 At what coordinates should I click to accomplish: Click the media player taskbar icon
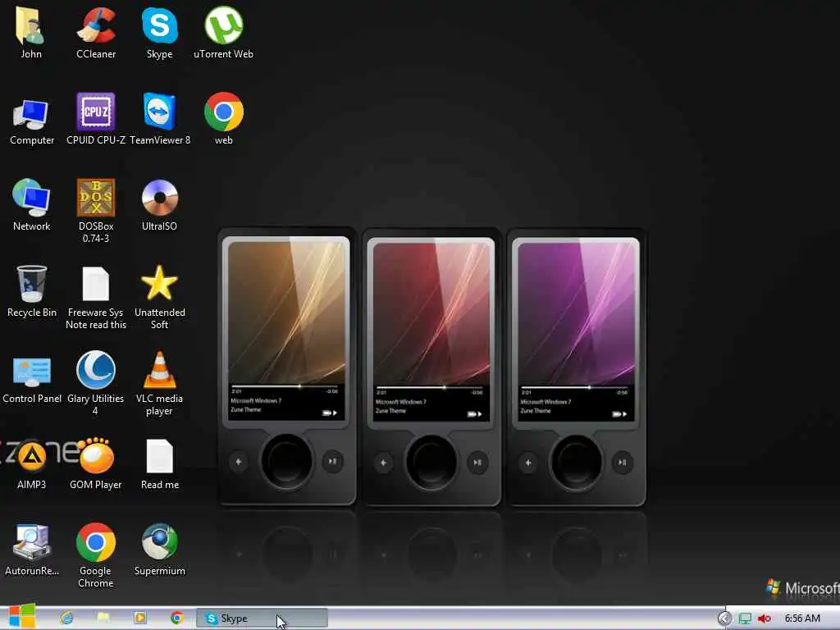(139, 619)
